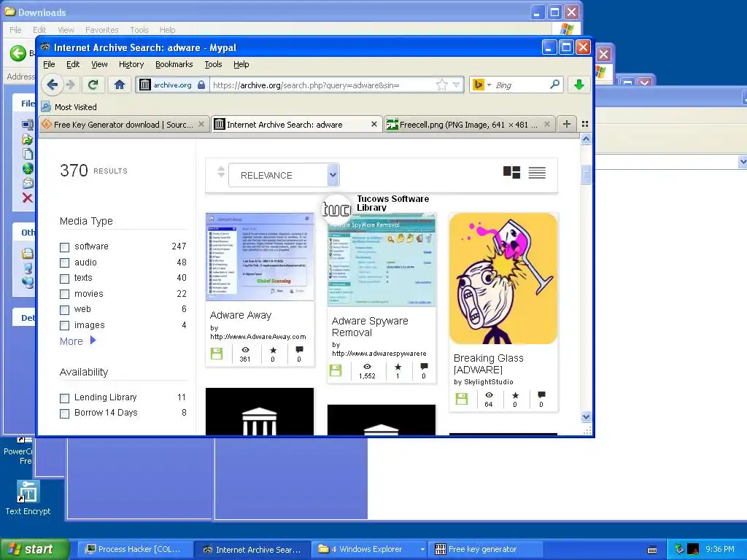Open the Bookmarks menu

tap(174, 64)
